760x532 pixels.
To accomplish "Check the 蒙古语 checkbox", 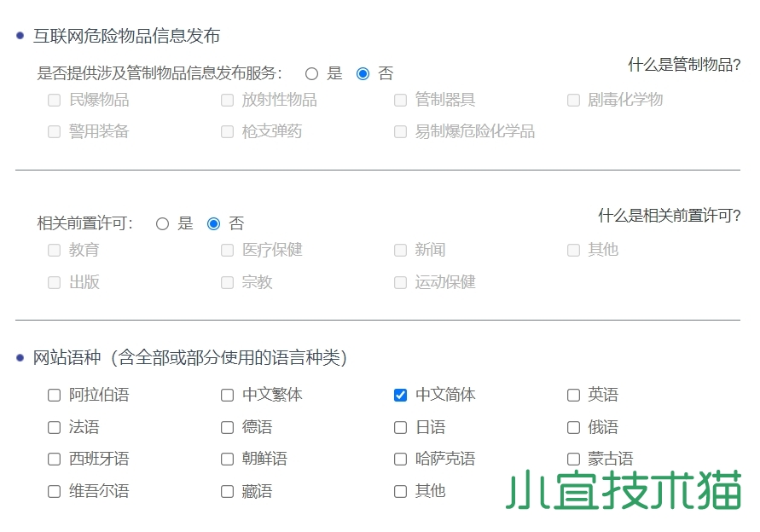I will tap(573, 459).
